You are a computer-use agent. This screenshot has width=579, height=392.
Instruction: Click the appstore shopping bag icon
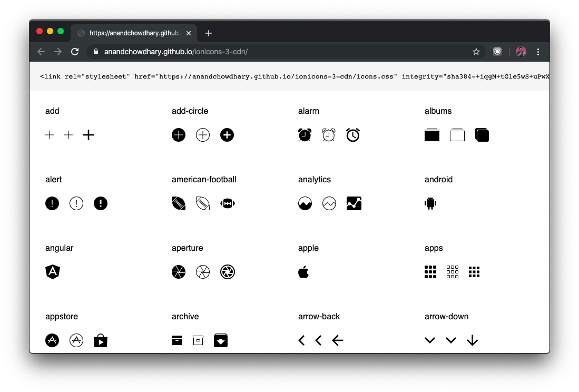click(x=101, y=340)
